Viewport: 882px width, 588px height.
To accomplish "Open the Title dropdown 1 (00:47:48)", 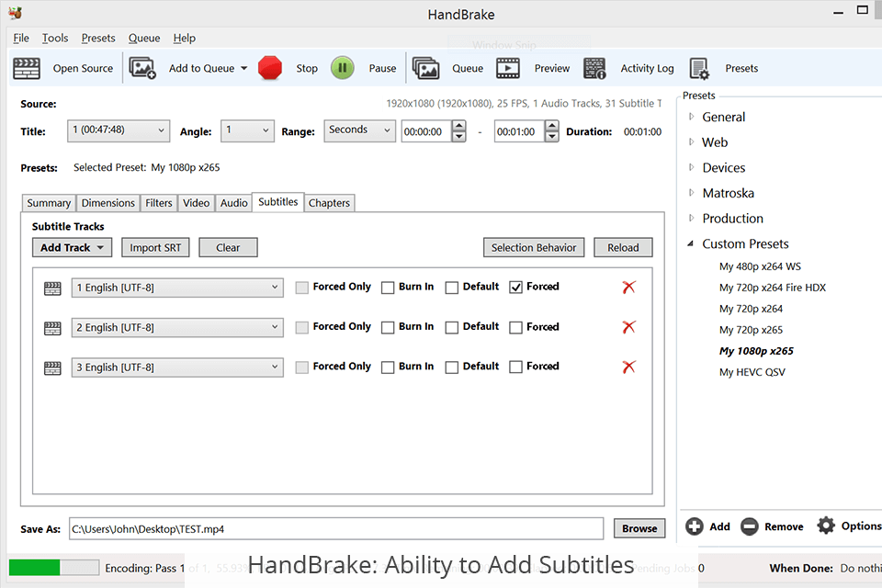I will tap(119, 130).
